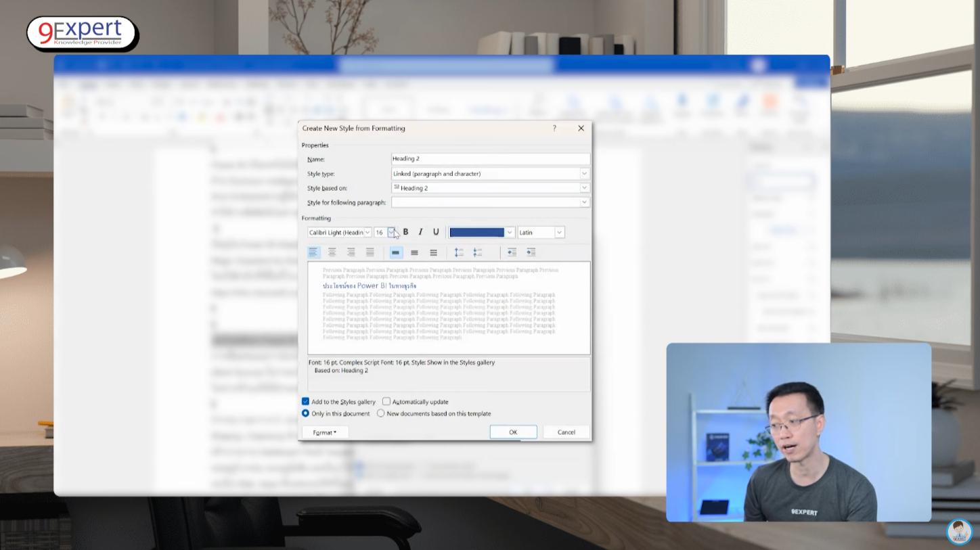Set double line spacing
This screenshot has height=550, width=980.
(x=433, y=252)
